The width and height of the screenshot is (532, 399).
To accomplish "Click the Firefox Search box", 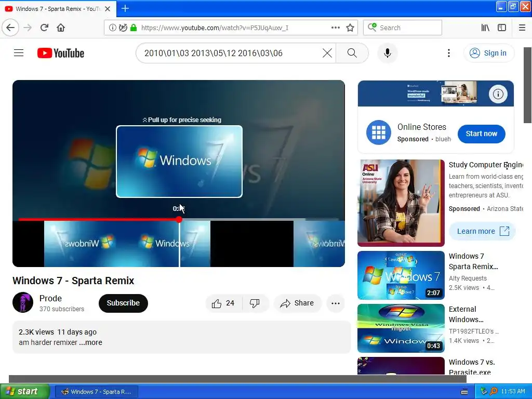I will 403,28.
